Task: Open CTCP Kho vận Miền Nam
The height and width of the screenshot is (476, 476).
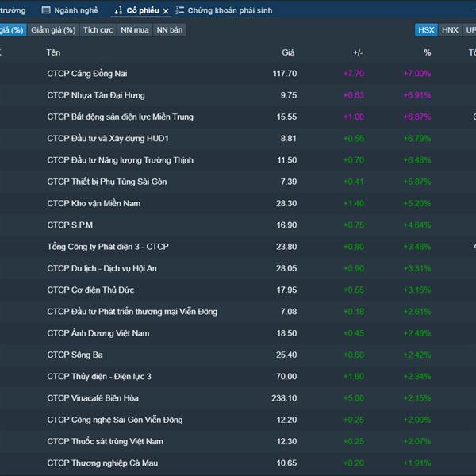Action: point(238,203)
